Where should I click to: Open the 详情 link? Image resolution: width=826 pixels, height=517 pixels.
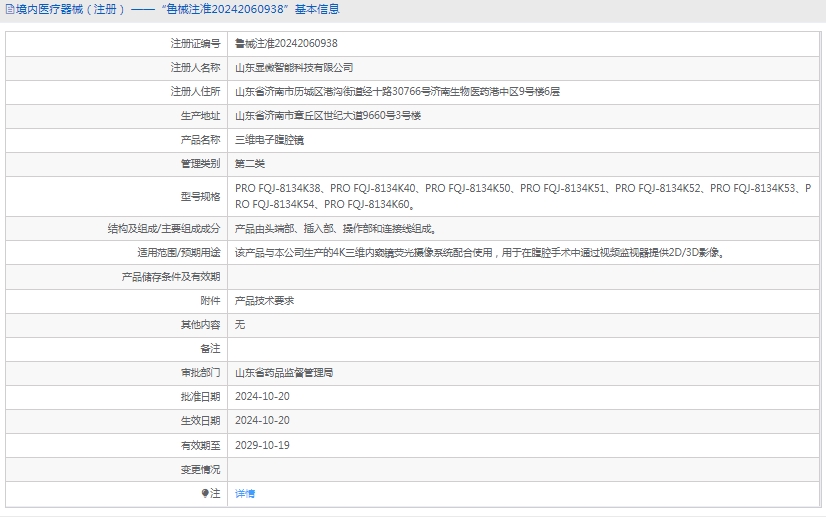pyautogui.click(x=245, y=493)
